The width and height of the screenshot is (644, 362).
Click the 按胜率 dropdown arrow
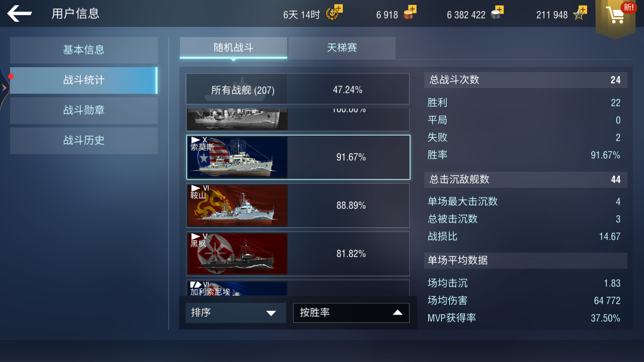(398, 313)
